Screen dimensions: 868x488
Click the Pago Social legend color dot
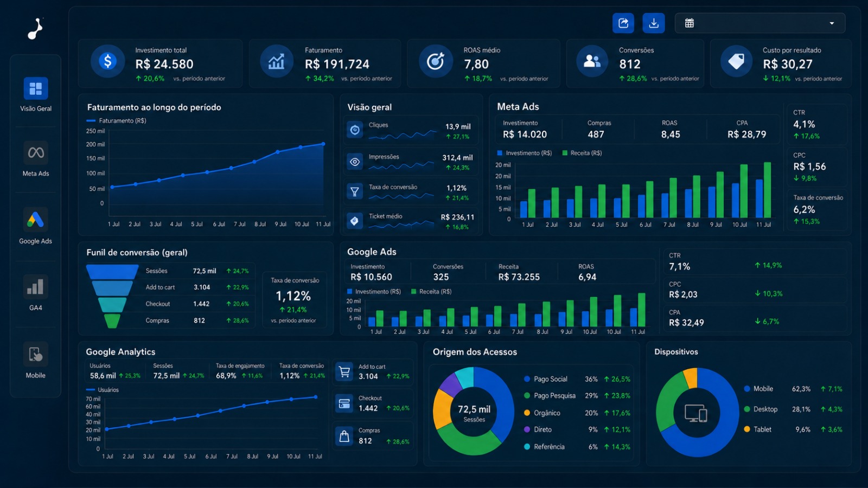(x=527, y=379)
